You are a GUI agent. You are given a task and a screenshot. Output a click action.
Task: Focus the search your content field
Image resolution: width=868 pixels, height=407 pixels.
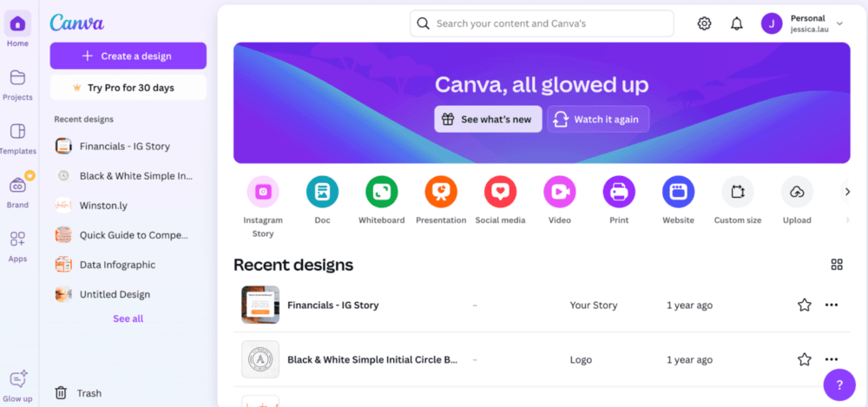[542, 23]
